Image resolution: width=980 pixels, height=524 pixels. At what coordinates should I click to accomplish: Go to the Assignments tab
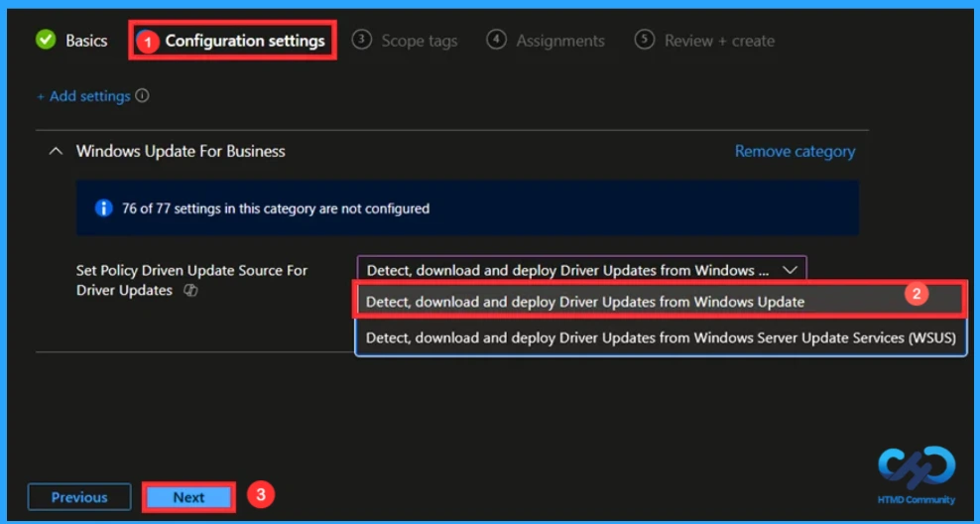click(x=560, y=41)
